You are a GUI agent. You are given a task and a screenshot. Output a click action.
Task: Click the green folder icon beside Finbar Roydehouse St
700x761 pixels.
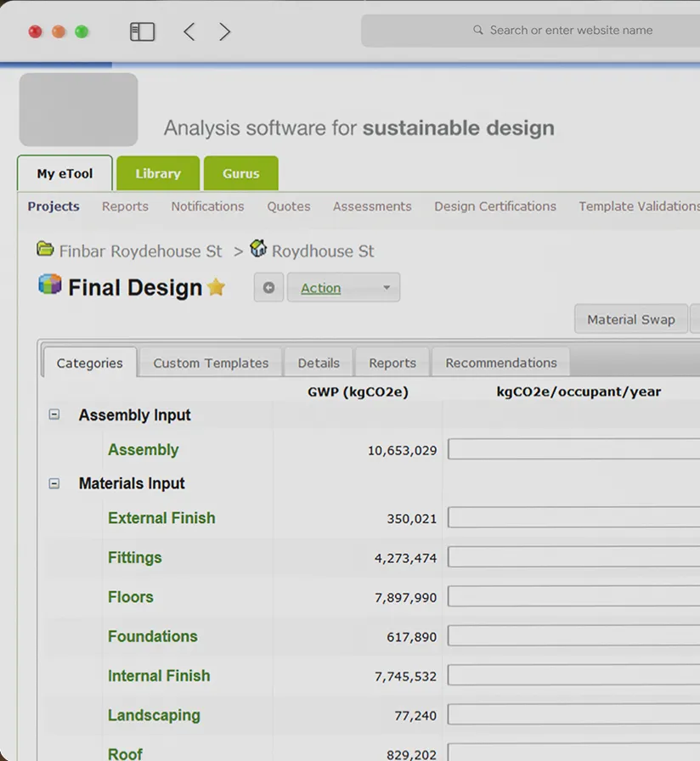(45, 250)
